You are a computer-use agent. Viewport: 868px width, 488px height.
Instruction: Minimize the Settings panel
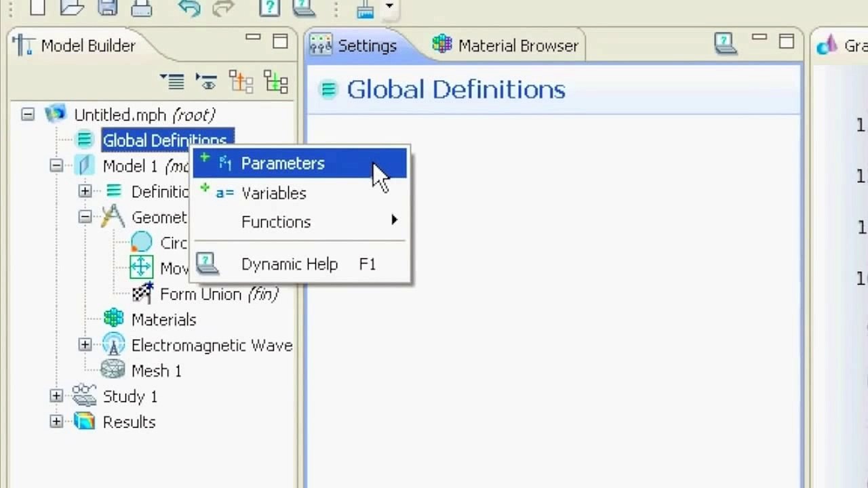tap(759, 39)
